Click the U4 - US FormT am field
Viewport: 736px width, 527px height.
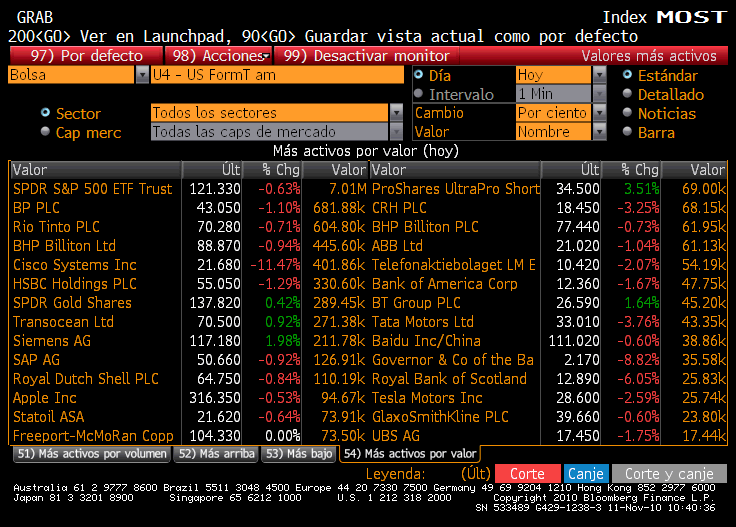click(x=277, y=75)
